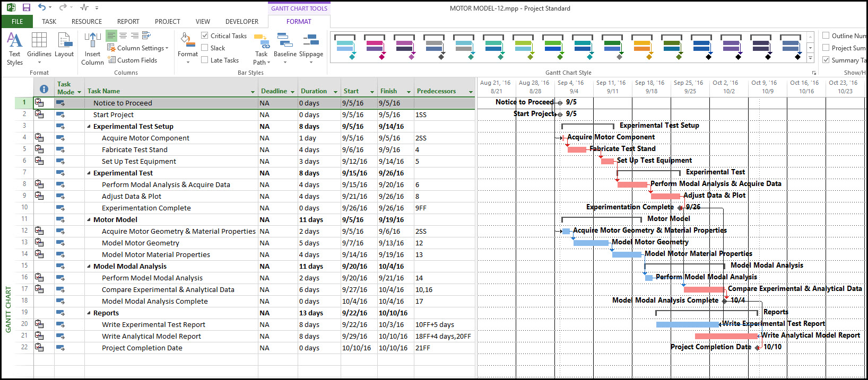Switch to the VIEW tab
This screenshot has height=380, width=868.
[x=203, y=22]
